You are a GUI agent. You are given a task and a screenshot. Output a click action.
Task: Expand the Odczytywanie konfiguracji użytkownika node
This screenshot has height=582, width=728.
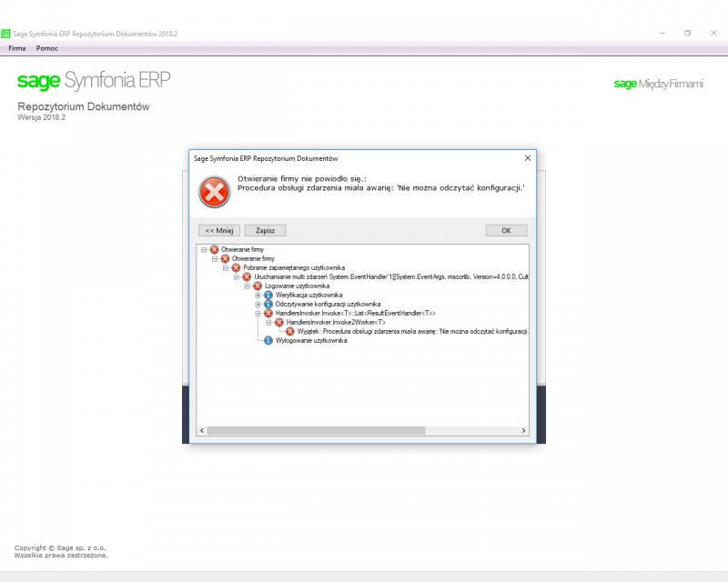tap(258, 304)
